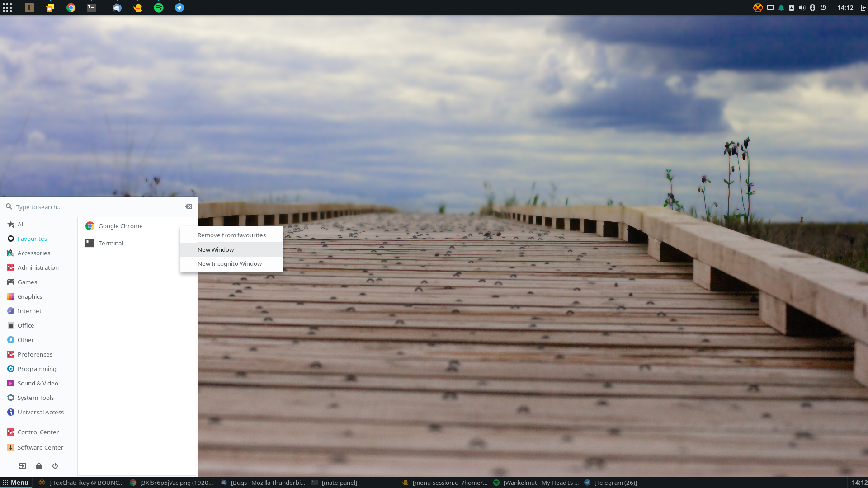
Task: Show notifications via bell icon
Action: (781, 8)
